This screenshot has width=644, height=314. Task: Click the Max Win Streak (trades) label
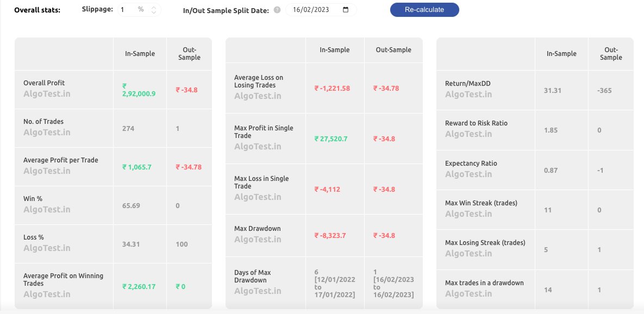click(481, 203)
